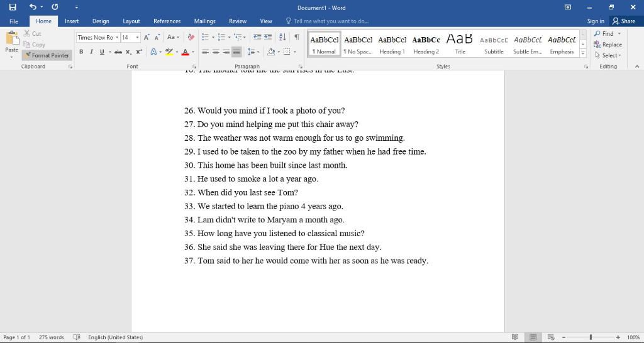Collapse the ribbon
Image resolution: width=644 pixels, height=343 pixels.
coord(637,67)
